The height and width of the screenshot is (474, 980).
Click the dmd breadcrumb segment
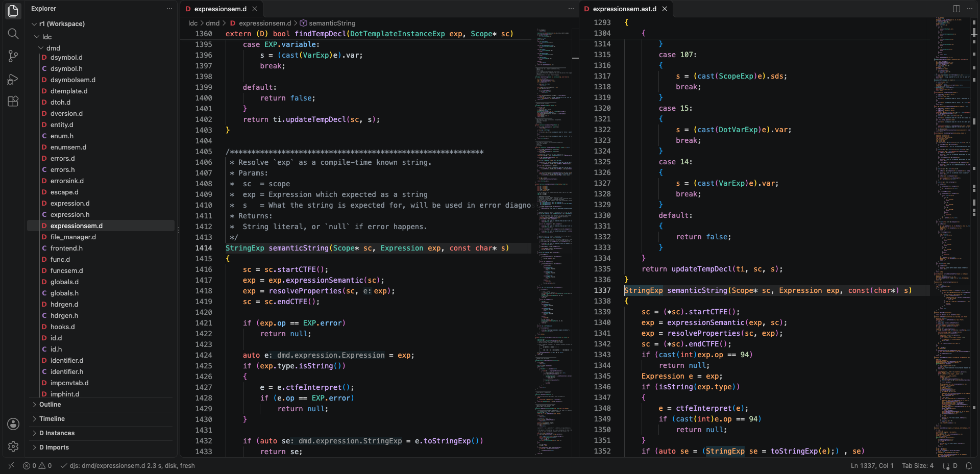(213, 23)
